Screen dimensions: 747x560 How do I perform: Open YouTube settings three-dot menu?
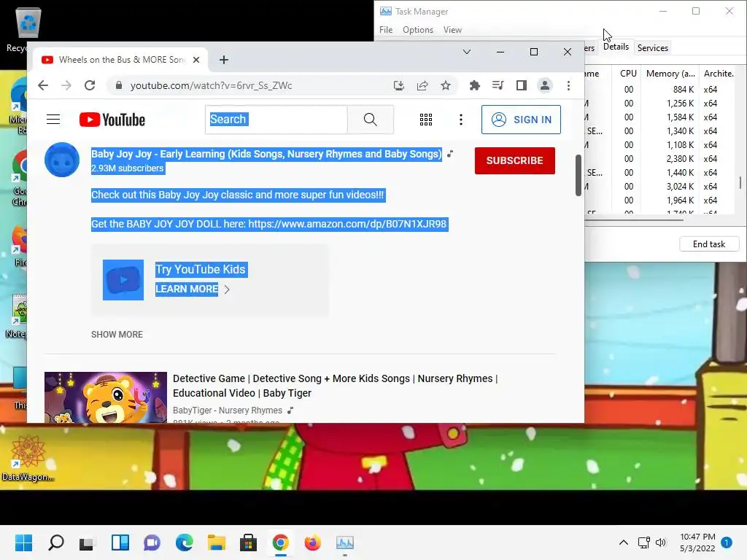click(x=461, y=120)
